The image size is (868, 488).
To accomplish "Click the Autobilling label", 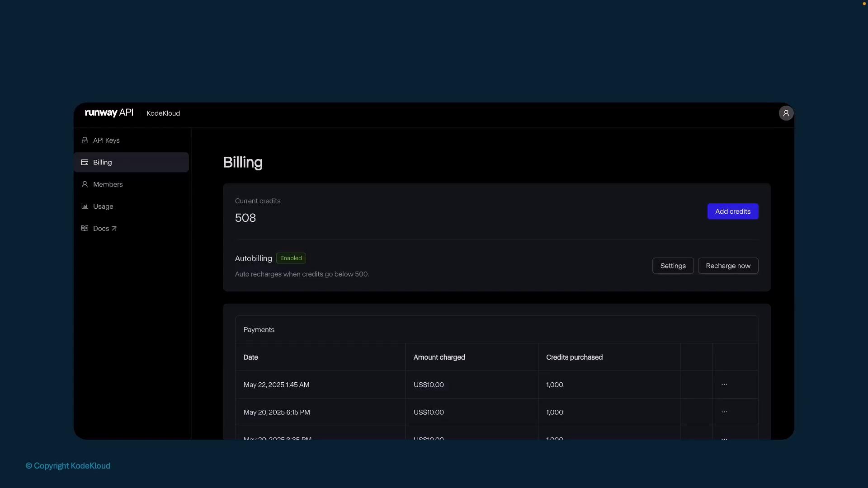I will [x=254, y=258].
